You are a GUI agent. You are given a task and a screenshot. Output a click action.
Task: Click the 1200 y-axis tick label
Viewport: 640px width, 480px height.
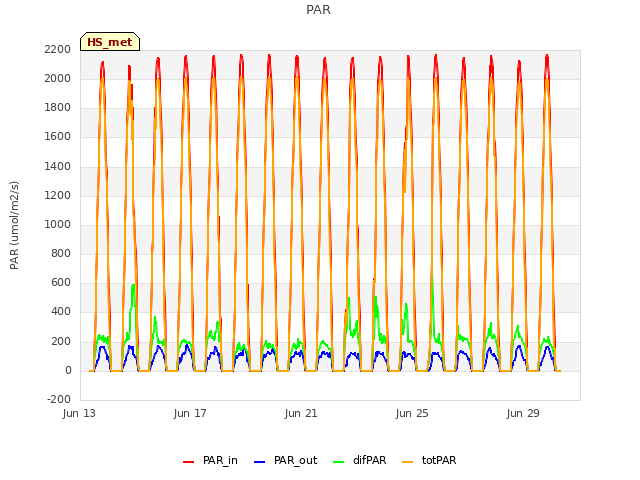[x=58, y=196]
